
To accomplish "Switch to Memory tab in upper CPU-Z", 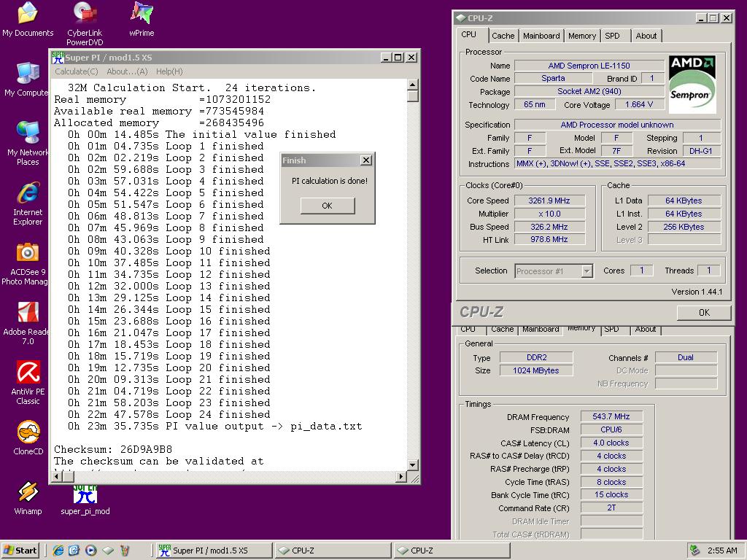I will (x=581, y=36).
